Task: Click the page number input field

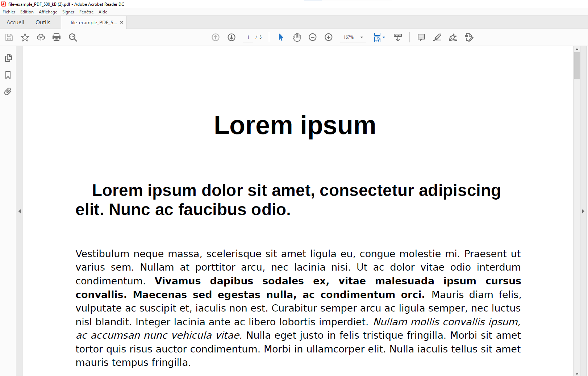Action: [x=248, y=37]
